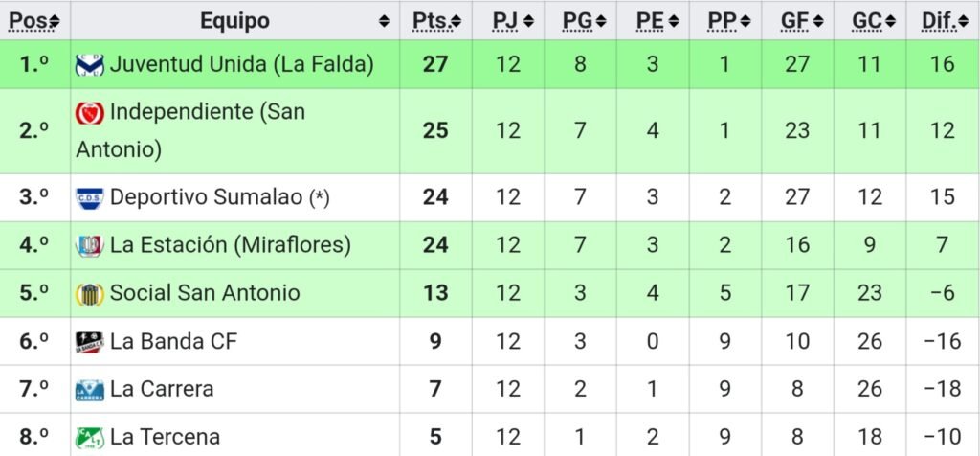This screenshot has width=980, height=456.
Task: Open the Independiente San Antonio crest image
Action: (89, 113)
